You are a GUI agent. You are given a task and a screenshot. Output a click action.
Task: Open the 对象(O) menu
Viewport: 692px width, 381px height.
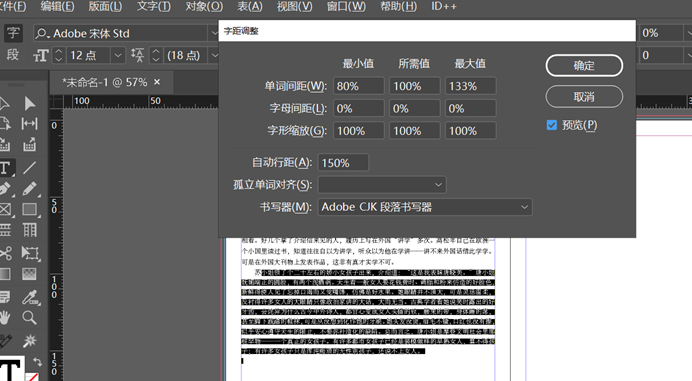pyautogui.click(x=204, y=7)
